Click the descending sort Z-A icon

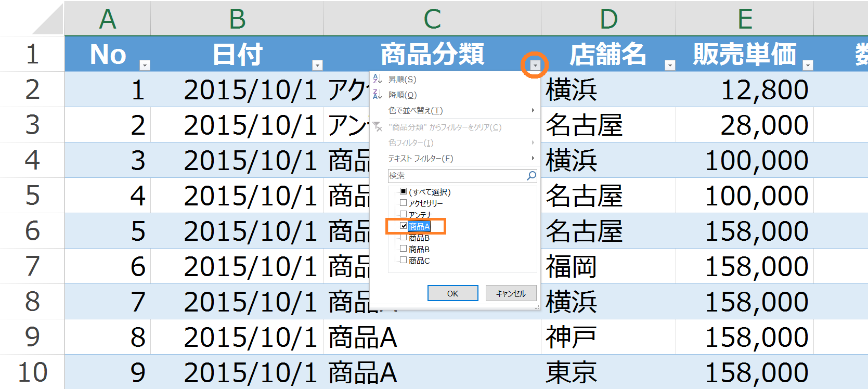pos(378,95)
